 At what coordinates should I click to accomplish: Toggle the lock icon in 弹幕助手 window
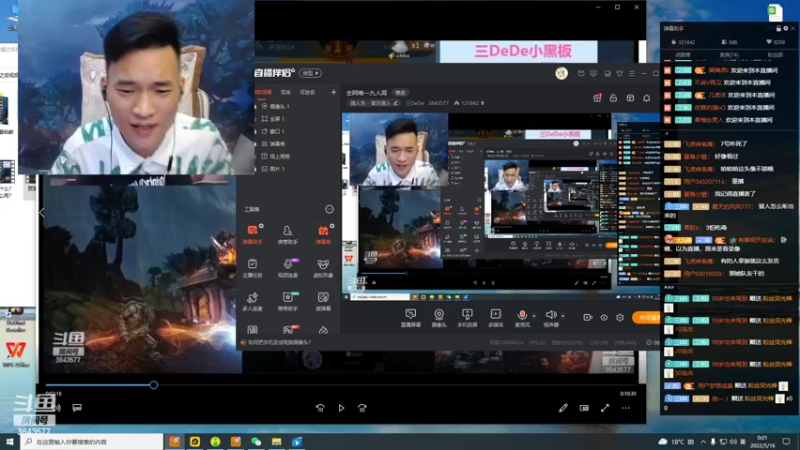pyautogui.click(x=778, y=29)
